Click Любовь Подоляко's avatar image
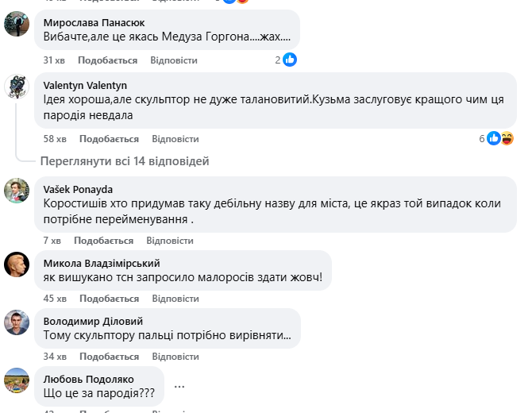The height and width of the screenshot is (413, 532). (x=17, y=380)
